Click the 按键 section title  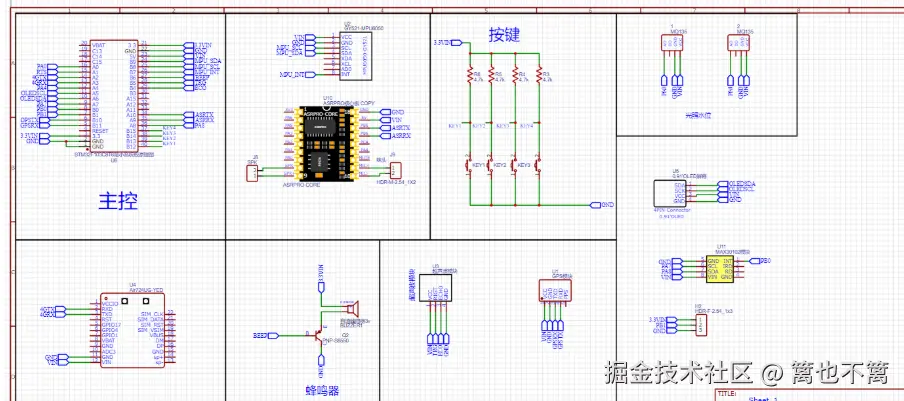[504, 35]
